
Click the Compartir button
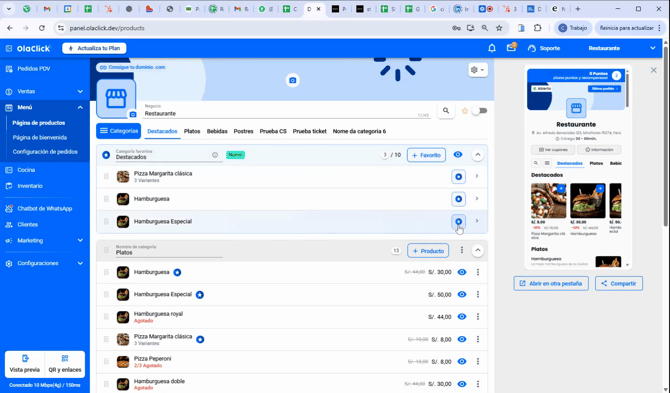click(x=619, y=283)
